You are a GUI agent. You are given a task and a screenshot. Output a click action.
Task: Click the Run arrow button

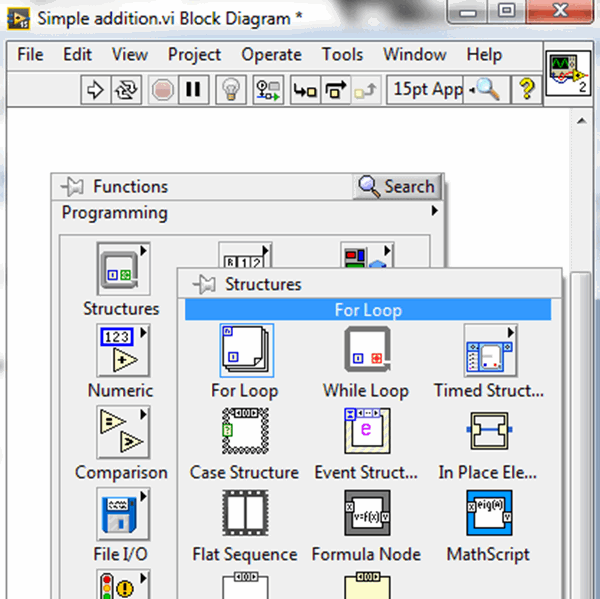[95, 90]
